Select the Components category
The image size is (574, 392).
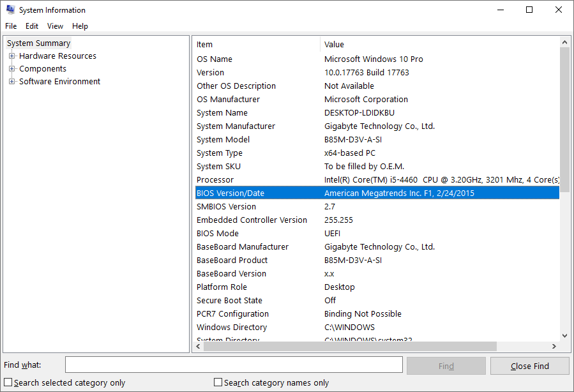pos(43,69)
